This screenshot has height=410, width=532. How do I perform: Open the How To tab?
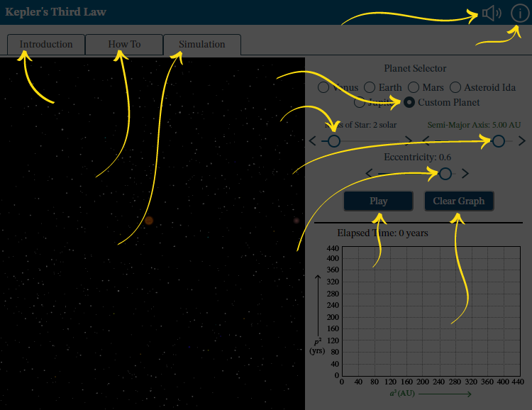coord(124,44)
